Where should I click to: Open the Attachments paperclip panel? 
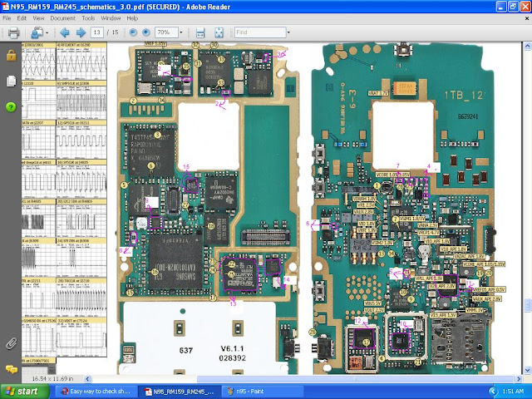[x=11, y=342]
